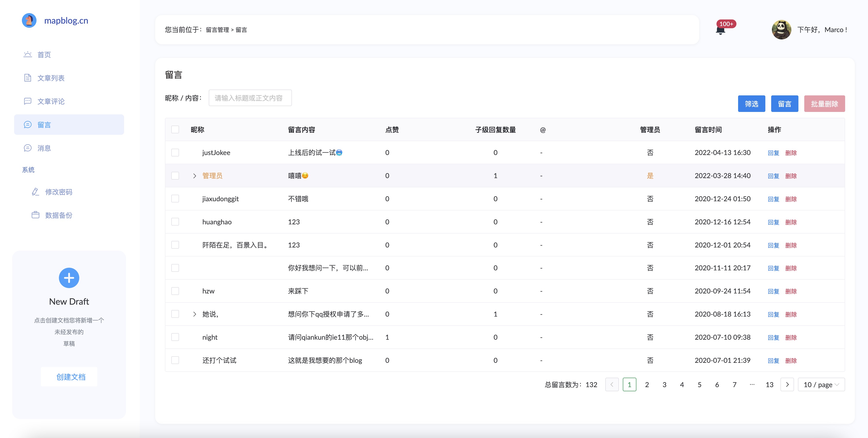The image size is (868, 438).
Task: Go to page 3
Action: (664, 384)
